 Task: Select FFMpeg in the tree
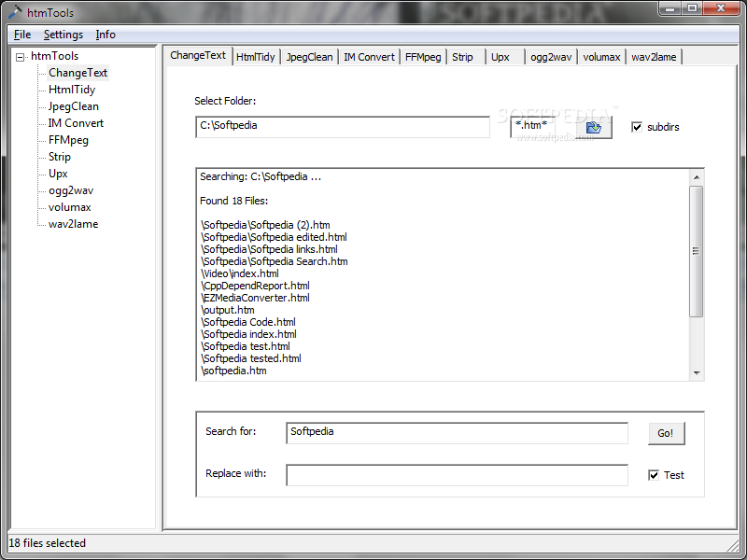tap(68, 140)
